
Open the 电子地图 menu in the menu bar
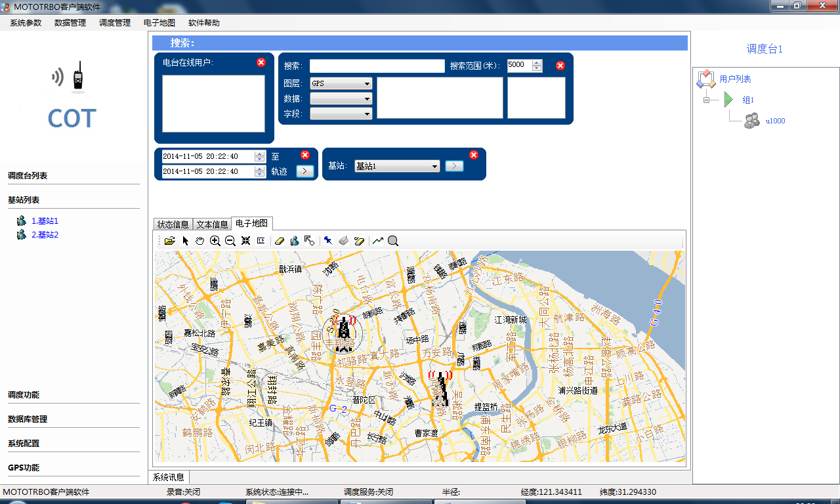pyautogui.click(x=159, y=23)
